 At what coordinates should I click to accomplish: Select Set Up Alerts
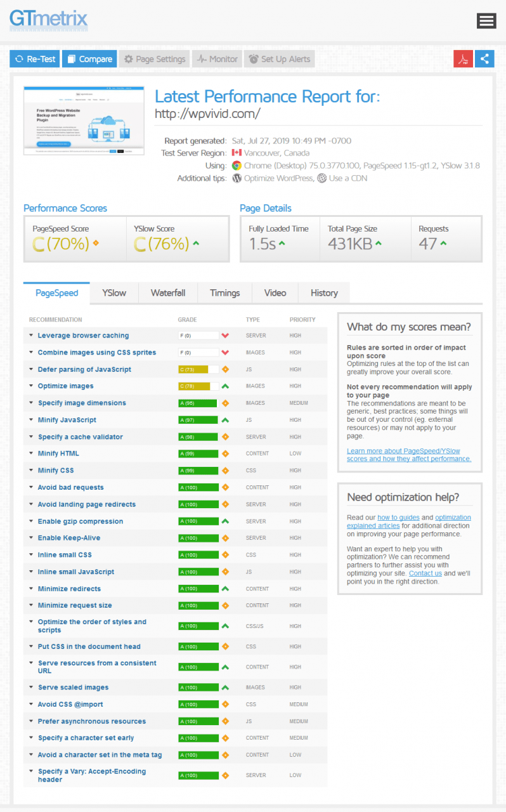(279, 59)
